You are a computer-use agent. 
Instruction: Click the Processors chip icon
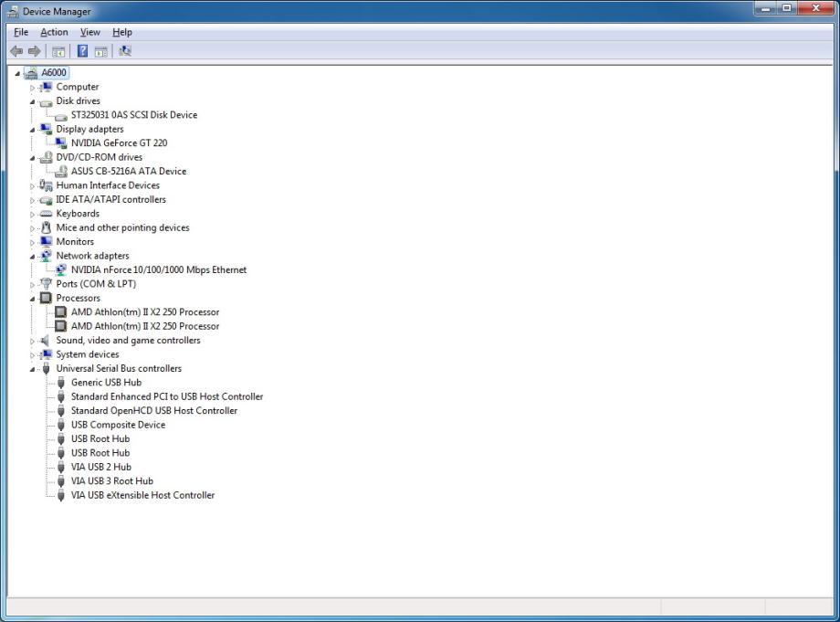coord(46,298)
